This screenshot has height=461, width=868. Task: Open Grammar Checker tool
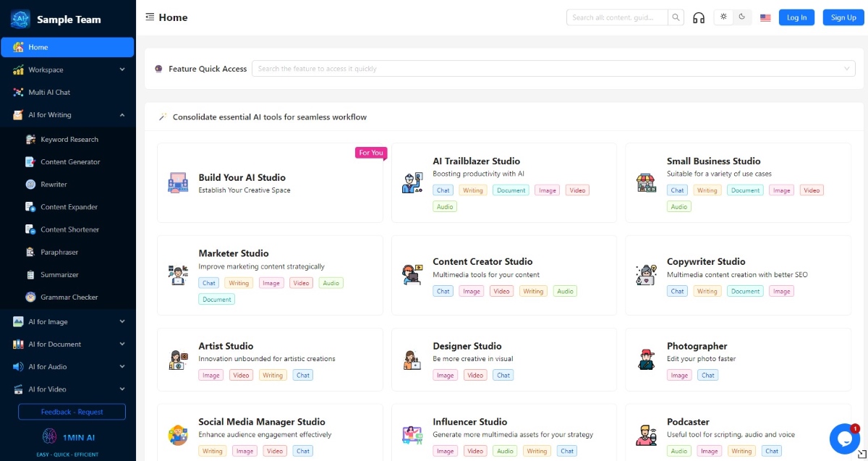coord(68,297)
